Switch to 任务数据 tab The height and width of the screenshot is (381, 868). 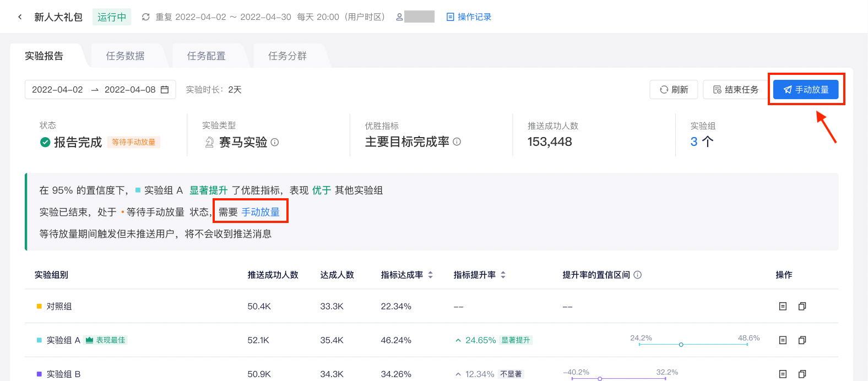click(x=125, y=56)
